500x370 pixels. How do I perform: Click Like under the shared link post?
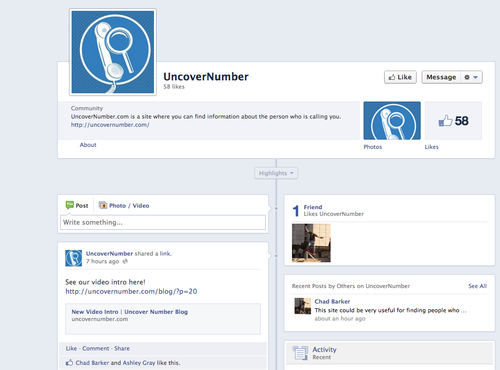click(x=71, y=348)
